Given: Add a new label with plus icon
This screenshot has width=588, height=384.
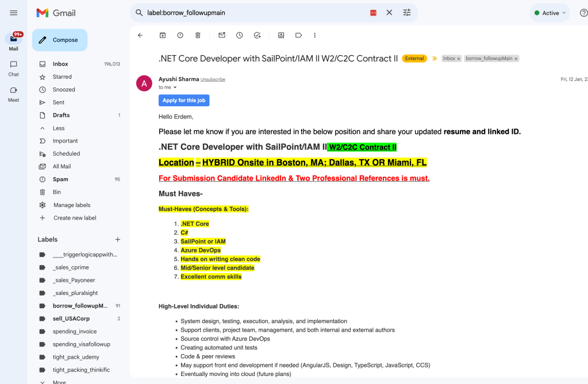Looking at the screenshot, I should pos(118,239).
